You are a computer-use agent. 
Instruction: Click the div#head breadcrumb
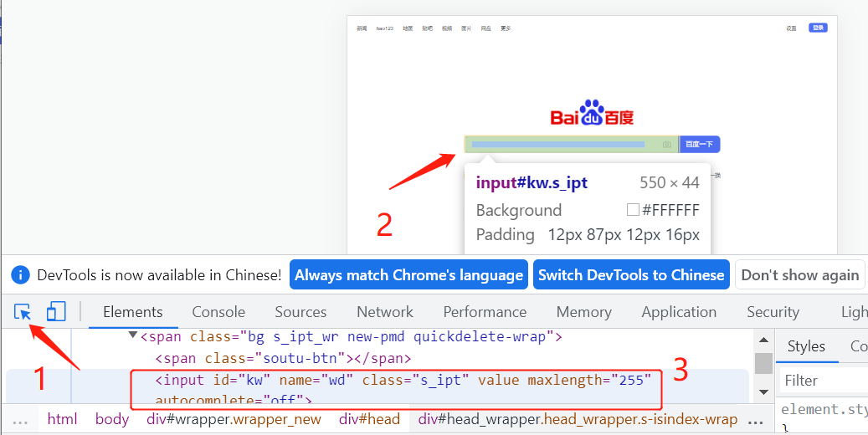point(369,419)
